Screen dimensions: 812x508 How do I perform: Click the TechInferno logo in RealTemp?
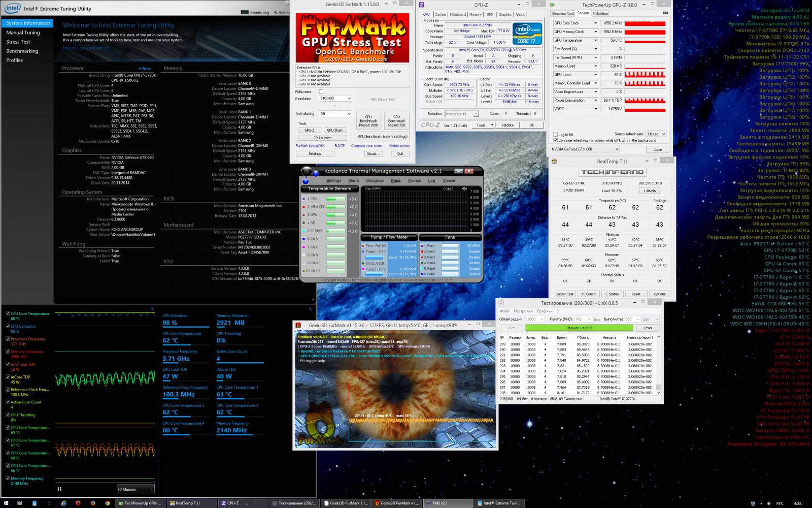tap(613, 172)
